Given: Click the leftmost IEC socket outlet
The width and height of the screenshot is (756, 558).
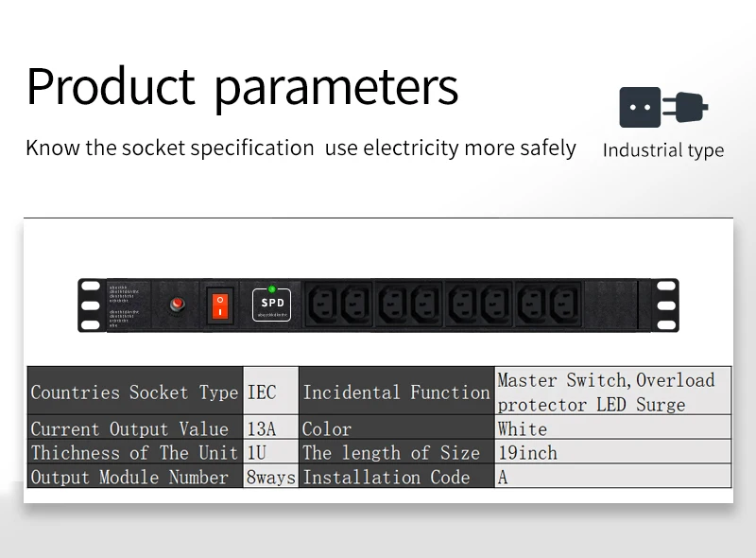Looking at the screenshot, I should pos(324,305).
